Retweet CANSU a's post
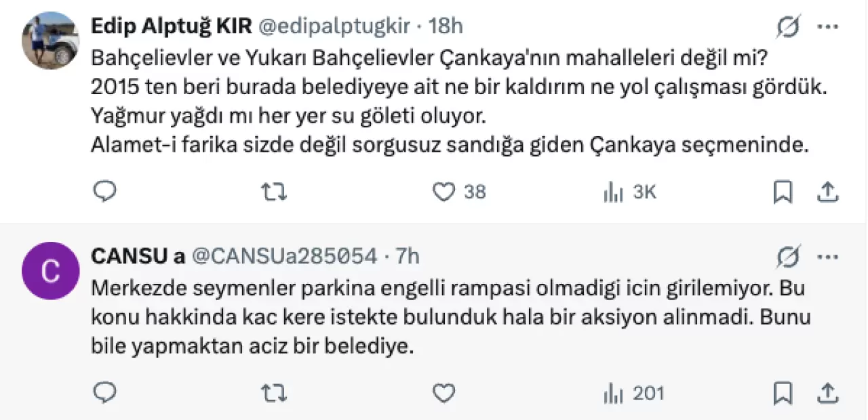Screen dimensions: 868x420 click(273, 393)
